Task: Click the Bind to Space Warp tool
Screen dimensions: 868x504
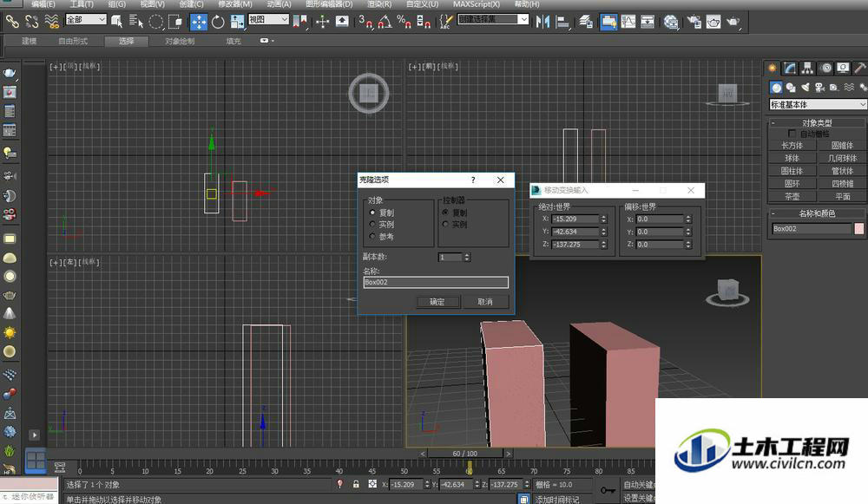Action: pyautogui.click(x=51, y=22)
